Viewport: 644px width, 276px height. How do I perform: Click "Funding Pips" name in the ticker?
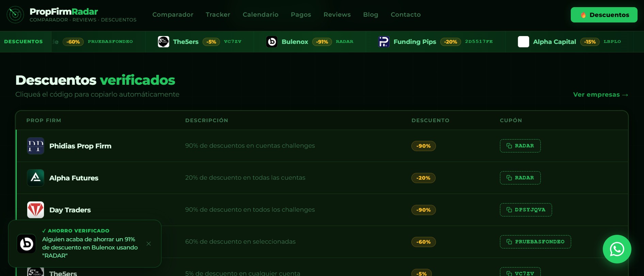pyautogui.click(x=415, y=42)
